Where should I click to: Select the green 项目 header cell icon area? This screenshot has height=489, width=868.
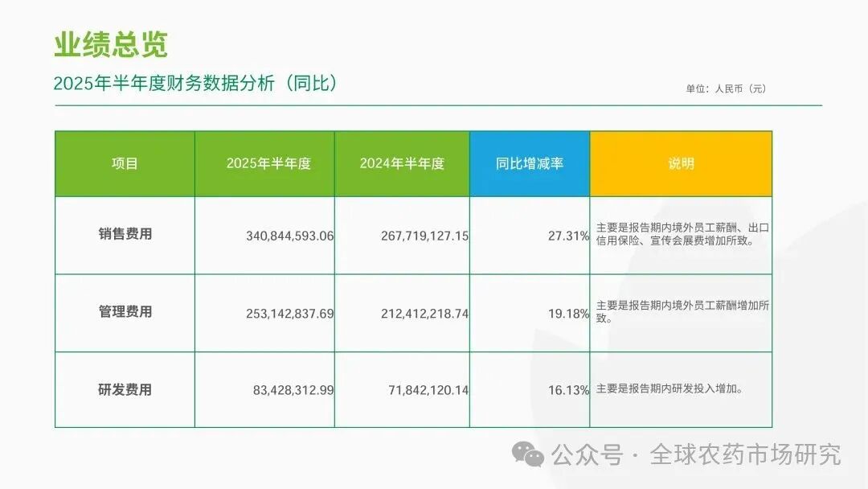pyautogui.click(x=125, y=162)
